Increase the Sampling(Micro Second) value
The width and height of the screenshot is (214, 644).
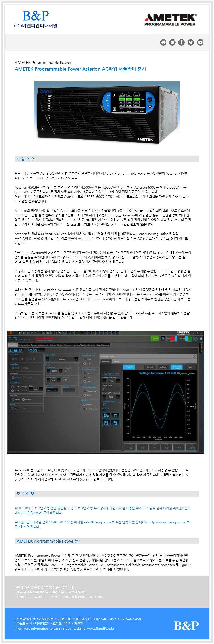[118, 397]
